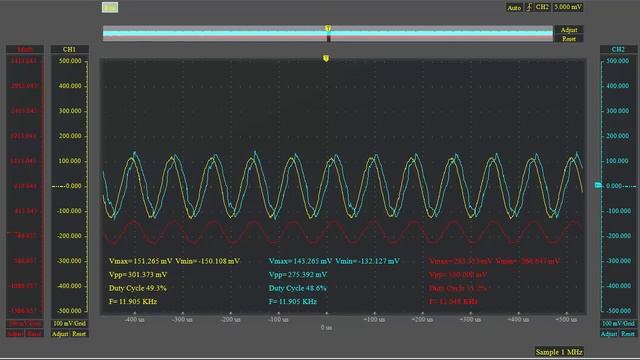Image resolution: width=640 pixels, height=360 pixels.
Task: Click CH1 axis value '-500.000'
Action: (69, 311)
